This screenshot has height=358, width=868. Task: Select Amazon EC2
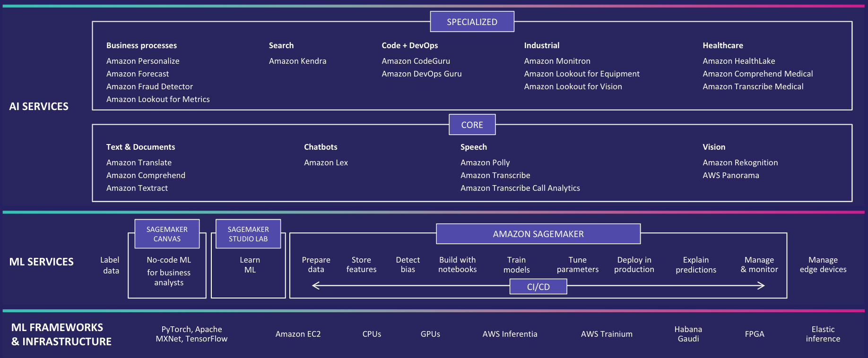pos(298,334)
